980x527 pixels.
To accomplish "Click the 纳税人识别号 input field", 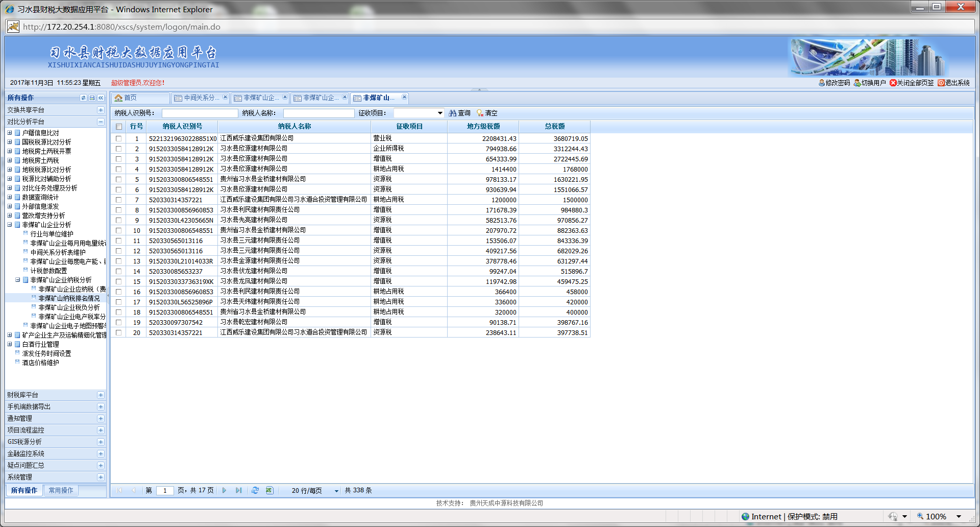I will coord(200,113).
